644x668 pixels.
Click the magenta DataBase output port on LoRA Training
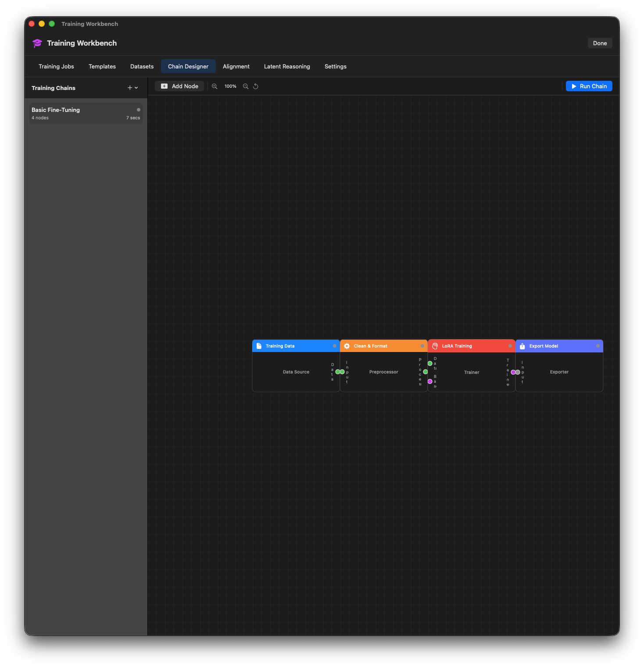429,381
